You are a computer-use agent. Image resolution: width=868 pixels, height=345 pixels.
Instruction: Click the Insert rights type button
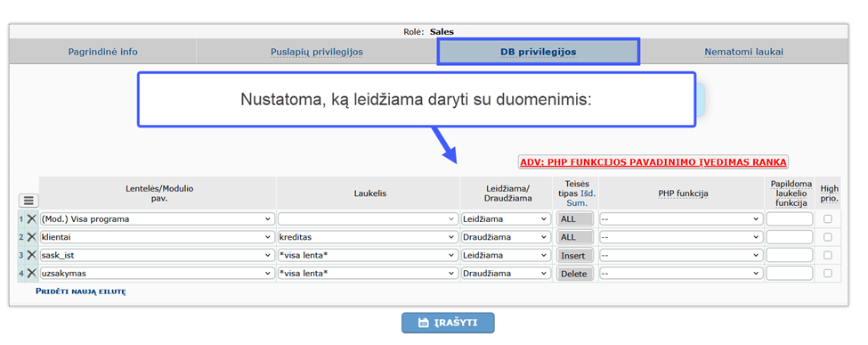(x=575, y=256)
